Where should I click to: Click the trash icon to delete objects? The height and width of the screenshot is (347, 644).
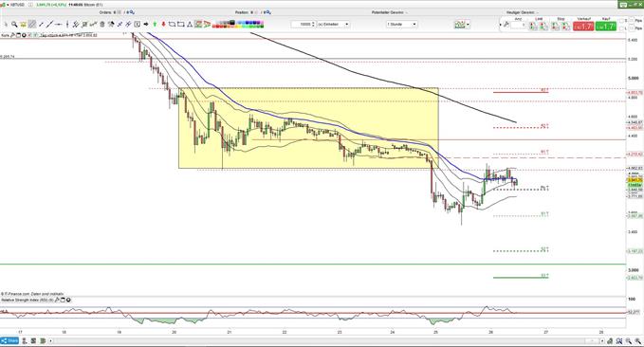click(102, 25)
